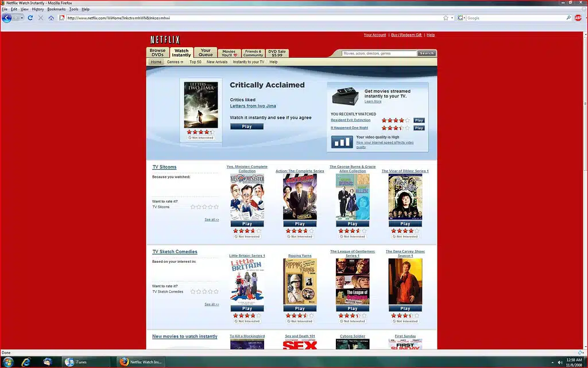Switch to the Browse DVDs tab

(157, 52)
